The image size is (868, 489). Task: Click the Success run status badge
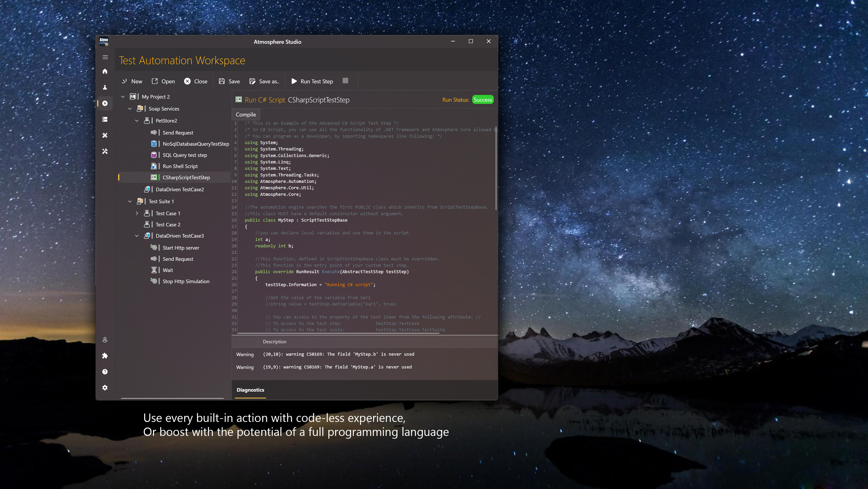(483, 100)
